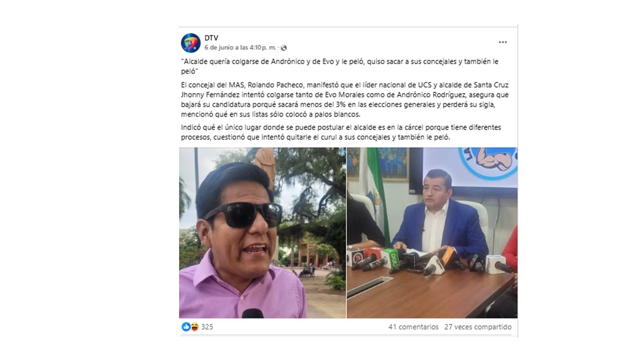
Task: Open the DTV page profile picture
Action: click(191, 43)
